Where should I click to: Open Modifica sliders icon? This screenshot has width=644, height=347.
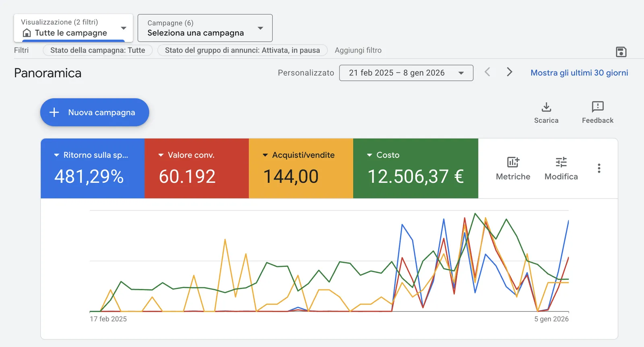click(561, 162)
